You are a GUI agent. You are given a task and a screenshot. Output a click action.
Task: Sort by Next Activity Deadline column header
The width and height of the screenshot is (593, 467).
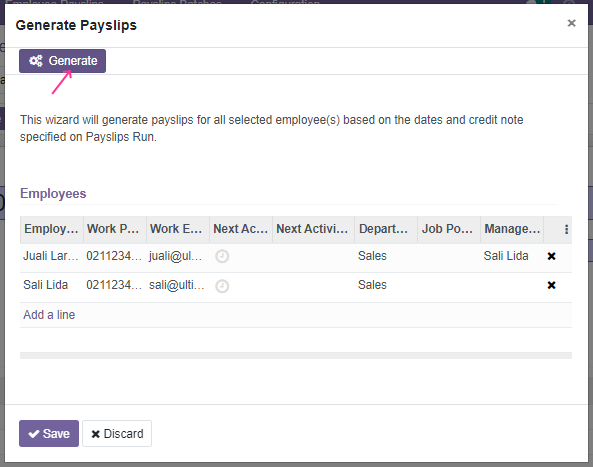[313, 229]
